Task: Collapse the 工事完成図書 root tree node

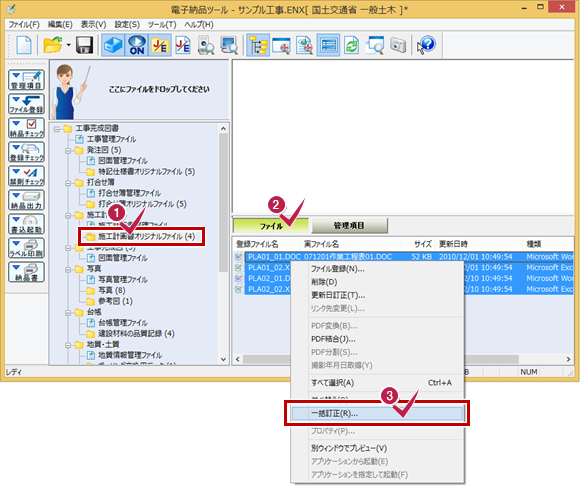Action: tap(57, 129)
